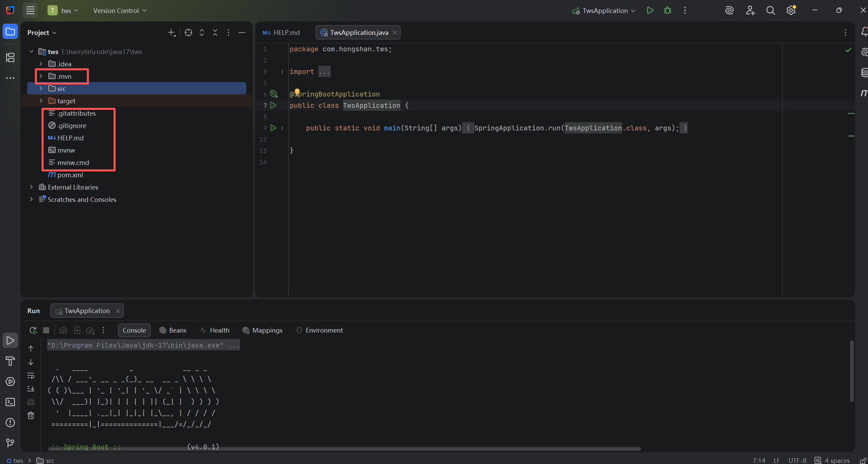Click the Debug TwsApplication bug icon

click(x=667, y=11)
